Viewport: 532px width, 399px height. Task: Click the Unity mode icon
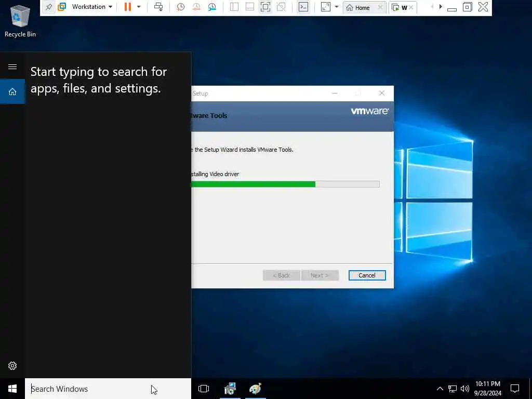point(281,7)
